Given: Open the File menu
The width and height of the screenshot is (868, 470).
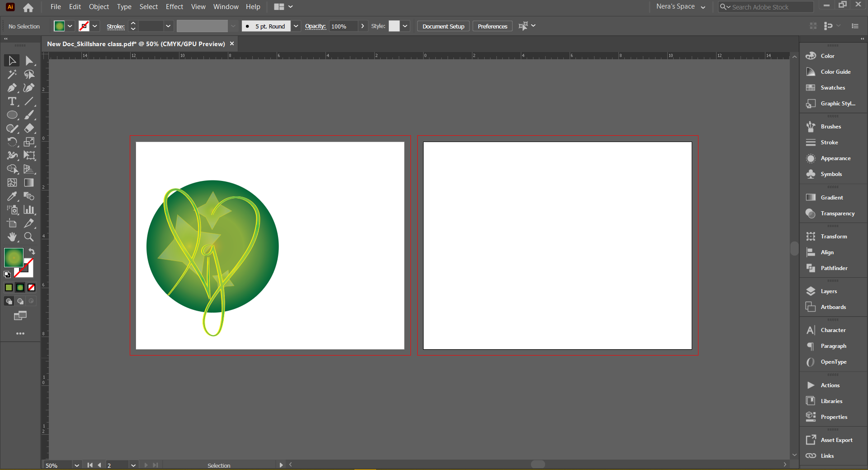Looking at the screenshot, I should [x=56, y=7].
